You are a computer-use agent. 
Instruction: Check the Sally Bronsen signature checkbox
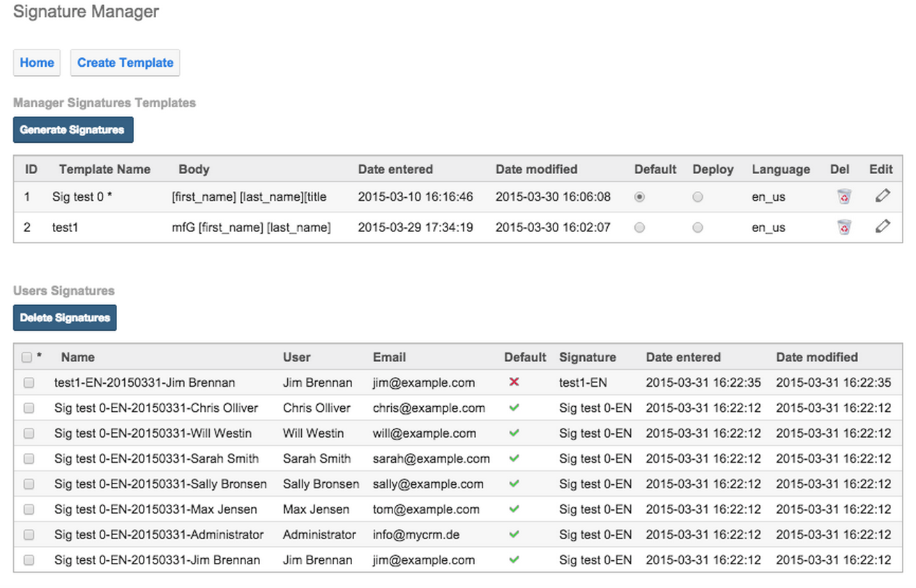29,484
